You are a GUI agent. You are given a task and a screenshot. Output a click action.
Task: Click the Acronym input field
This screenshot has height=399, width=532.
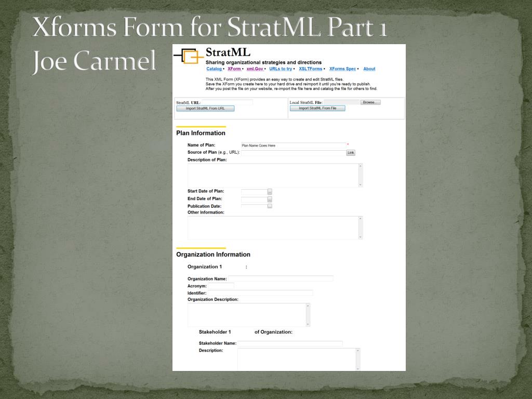[221, 286]
